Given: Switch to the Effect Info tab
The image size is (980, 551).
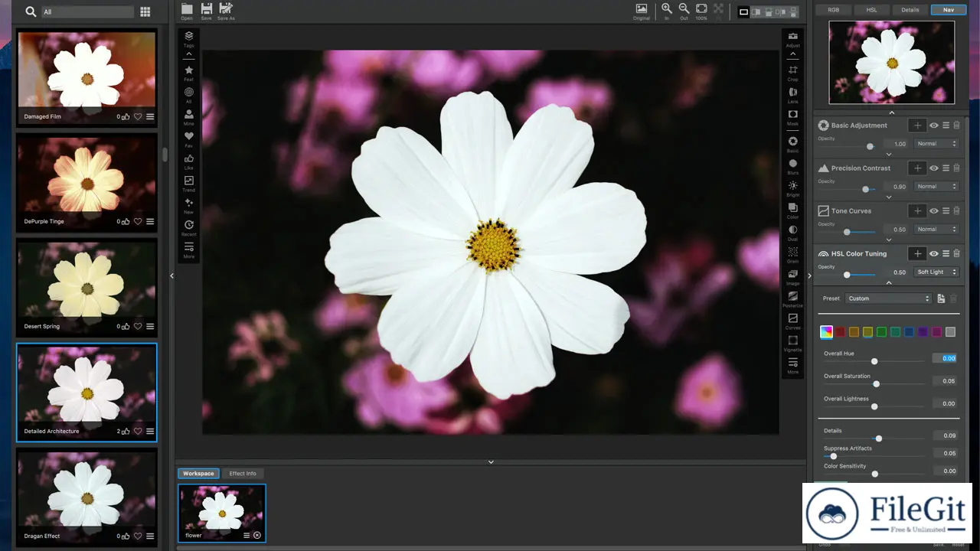Looking at the screenshot, I should pos(243,474).
